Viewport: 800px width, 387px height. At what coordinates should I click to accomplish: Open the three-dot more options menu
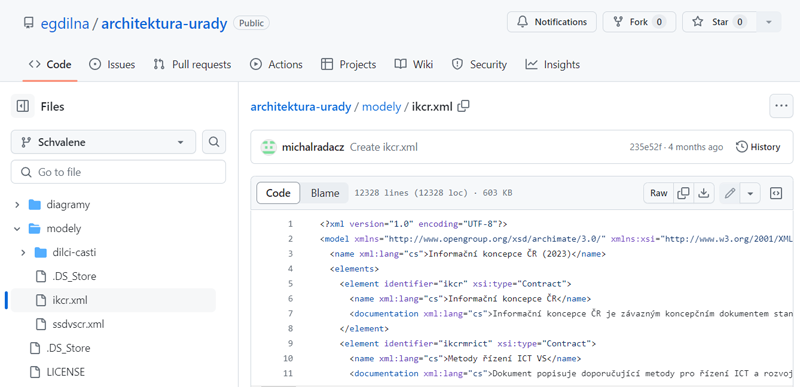(781, 106)
